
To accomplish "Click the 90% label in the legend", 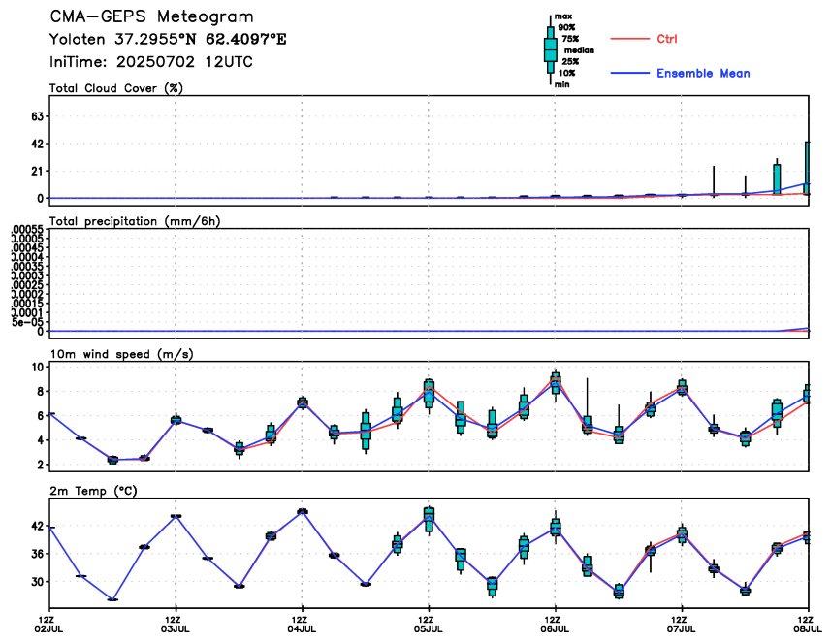I will pos(566,27).
